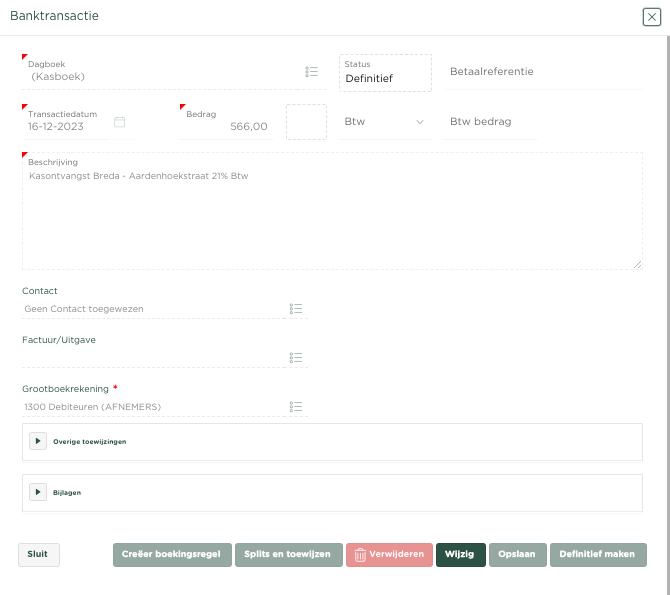Click Definitief maken button
This screenshot has width=670, height=595.
tap(598, 555)
